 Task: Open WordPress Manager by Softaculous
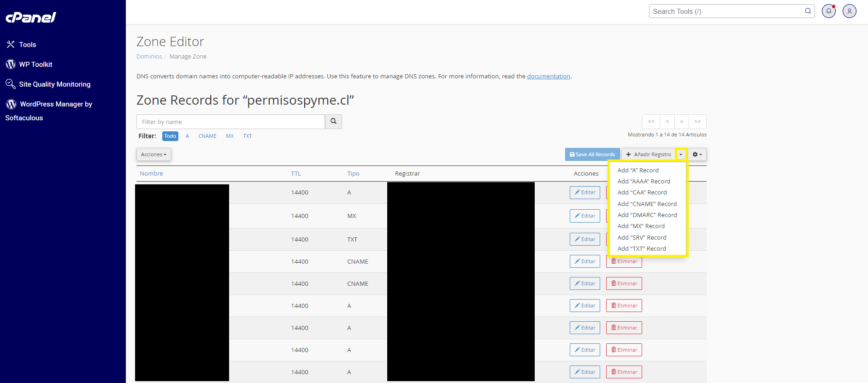(55, 105)
